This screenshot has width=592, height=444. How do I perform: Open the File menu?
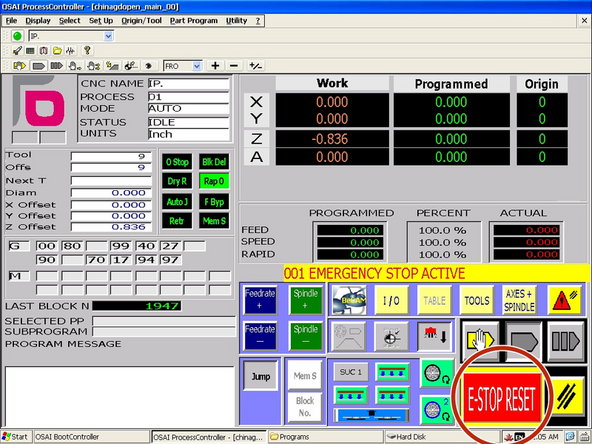pyautogui.click(x=11, y=21)
